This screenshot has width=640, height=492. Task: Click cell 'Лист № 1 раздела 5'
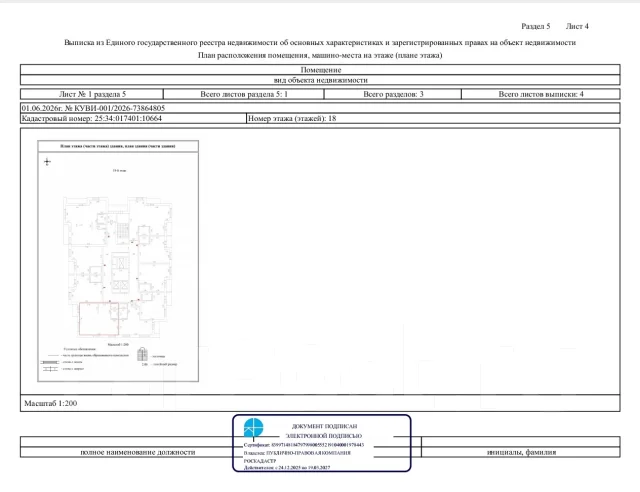click(92, 94)
